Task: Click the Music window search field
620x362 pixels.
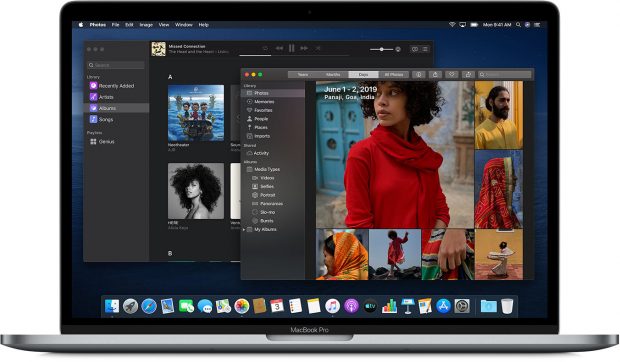Action: point(115,65)
